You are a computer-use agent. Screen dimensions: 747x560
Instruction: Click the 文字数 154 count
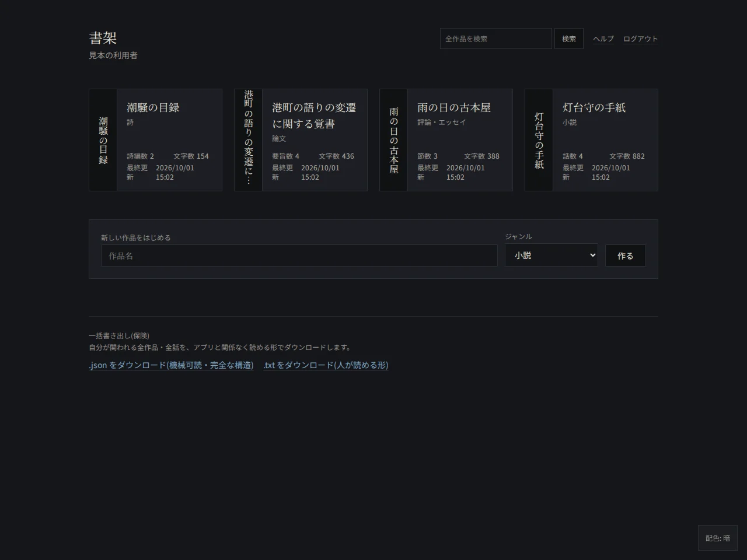click(x=191, y=156)
